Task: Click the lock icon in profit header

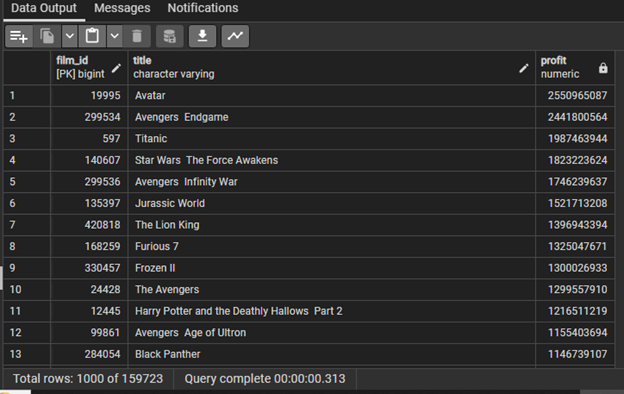Action: (x=603, y=68)
